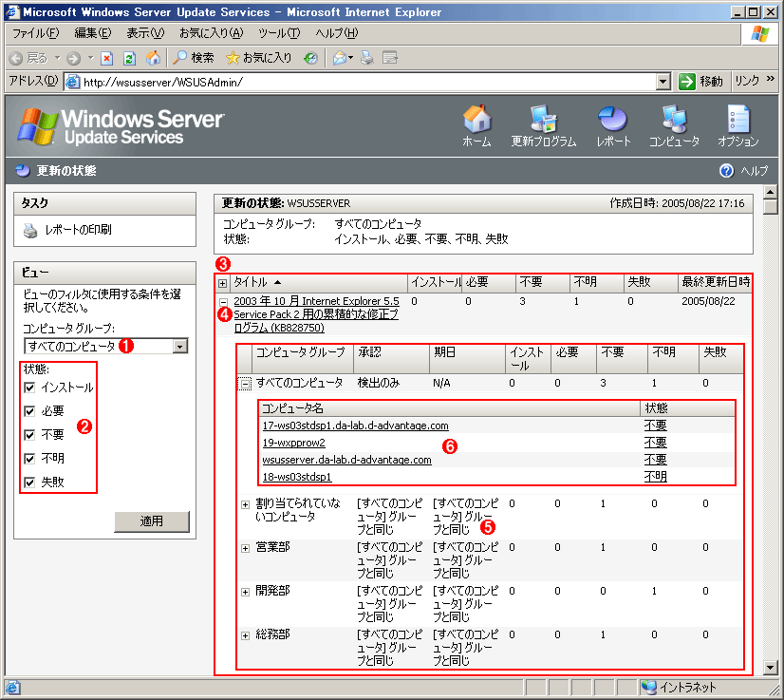Image resolution: width=784 pixels, height=700 pixels.
Task: Expand the 割り当てられていないコンピュータ group
Action: 245,505
